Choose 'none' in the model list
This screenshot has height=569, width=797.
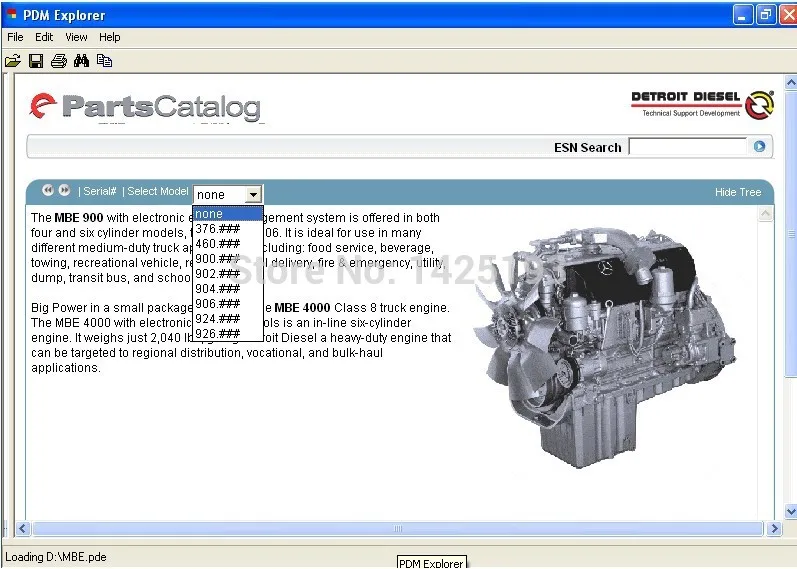228,214
